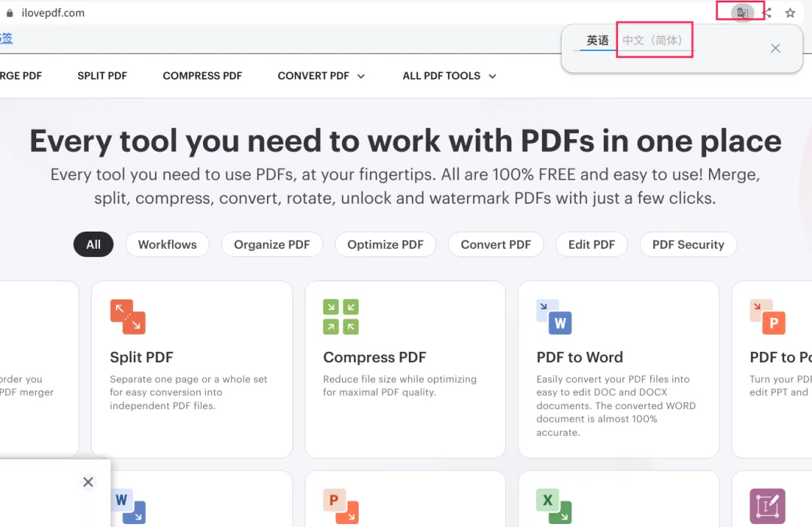Click the Compress PDF description text

[400, 386]
